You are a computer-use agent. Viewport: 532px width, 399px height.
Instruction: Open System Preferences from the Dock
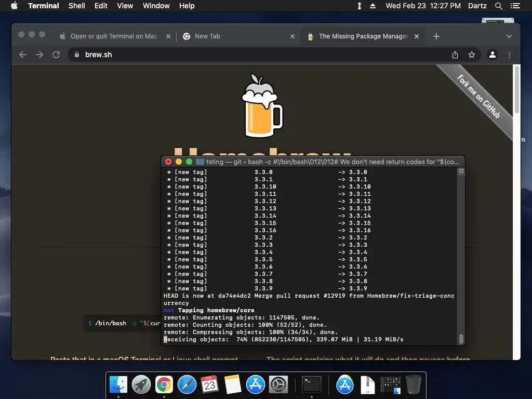(x=278, y=384)
